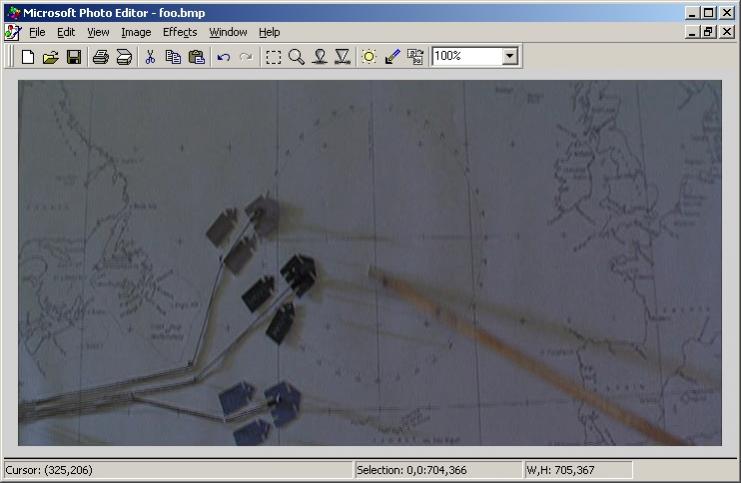Select the Sharpen tool

pyautogui.click(x=342, y=57)
